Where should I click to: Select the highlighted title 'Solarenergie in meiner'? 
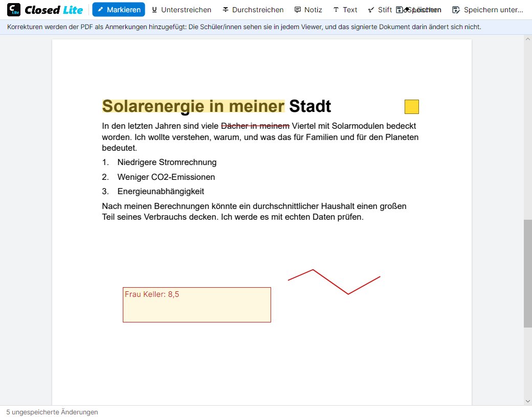tap(193, 106)
